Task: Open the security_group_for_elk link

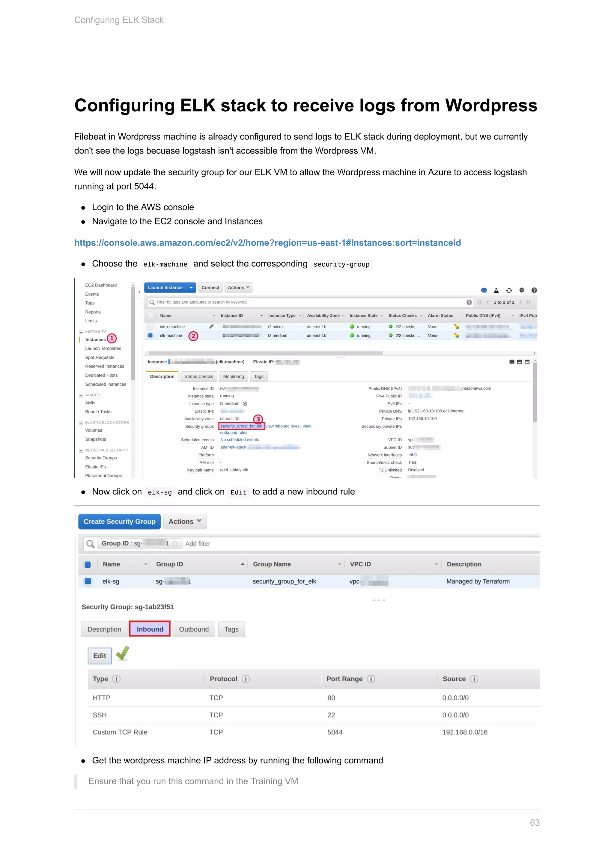Action: [x=241, y=426]
